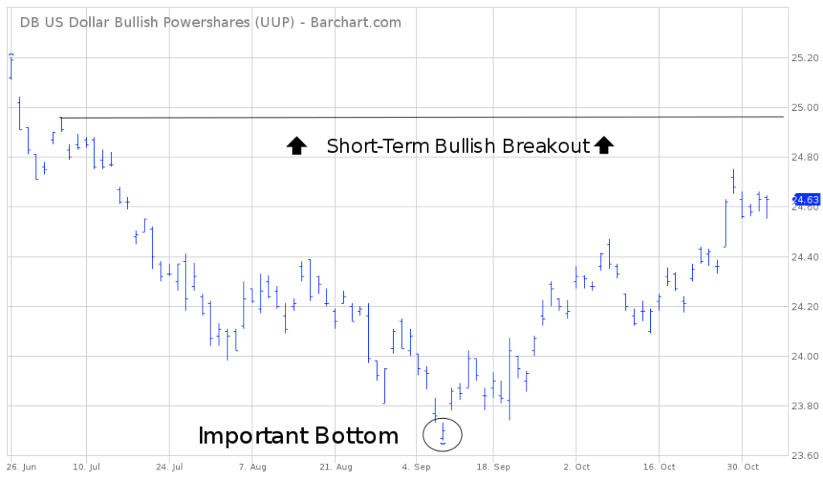Select the 10. Jul date label
Viewport: 823px width, 504px height.
coord(87,467)
